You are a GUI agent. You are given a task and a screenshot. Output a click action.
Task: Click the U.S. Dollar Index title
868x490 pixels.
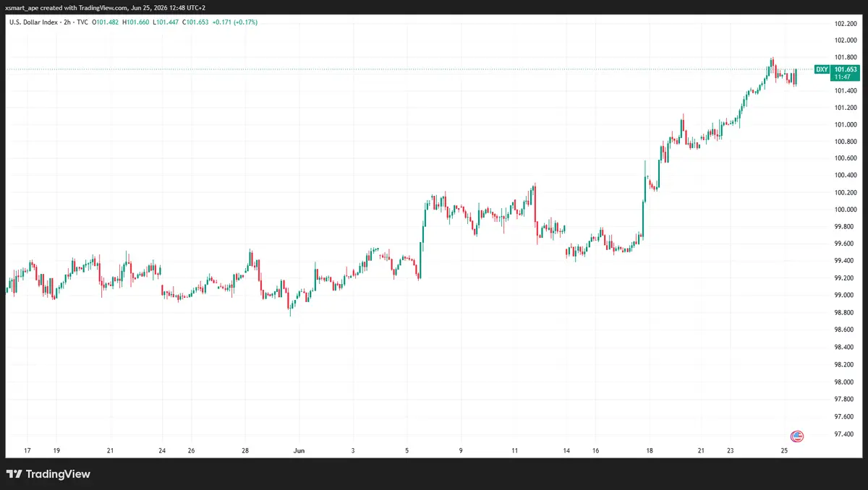33,22
